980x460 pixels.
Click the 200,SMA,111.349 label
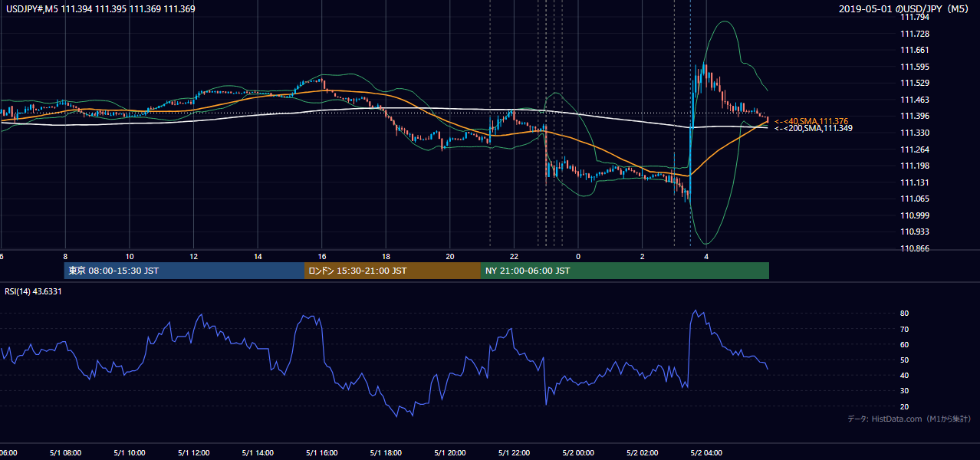814,128
